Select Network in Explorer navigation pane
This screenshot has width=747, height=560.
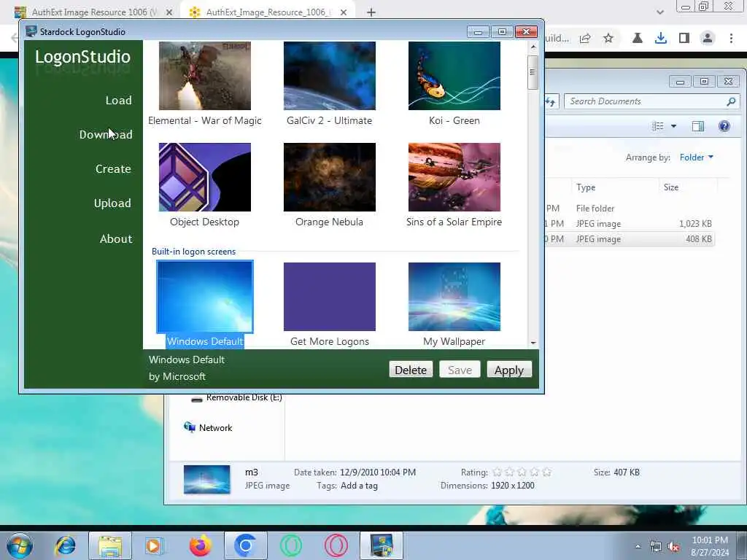(215, 428)
